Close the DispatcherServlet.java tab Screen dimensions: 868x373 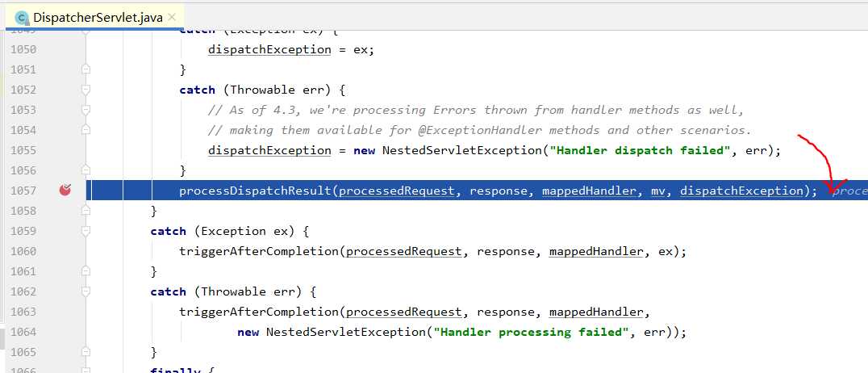172,17
